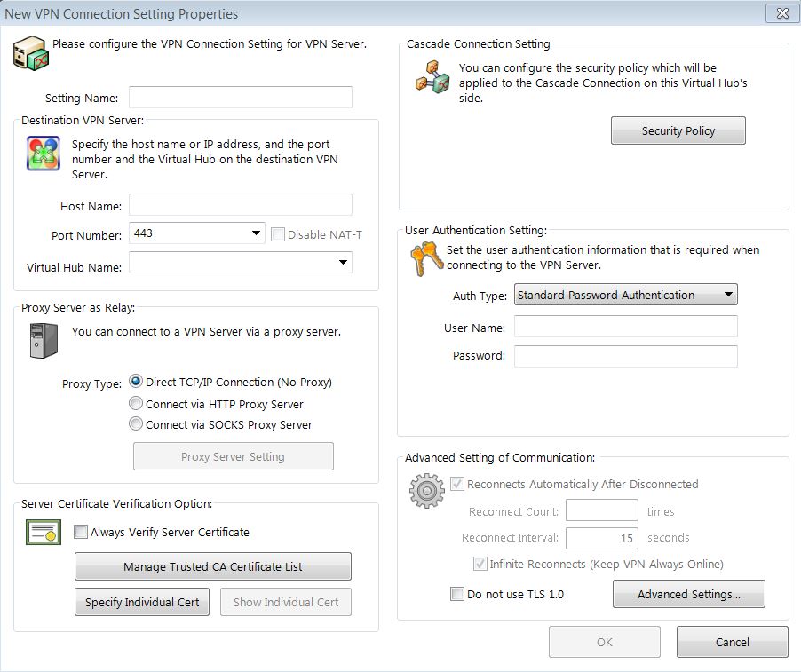Open Manage Trusted CA Certificate List
This screenshot has height=672, width=801.
point(212,566)
